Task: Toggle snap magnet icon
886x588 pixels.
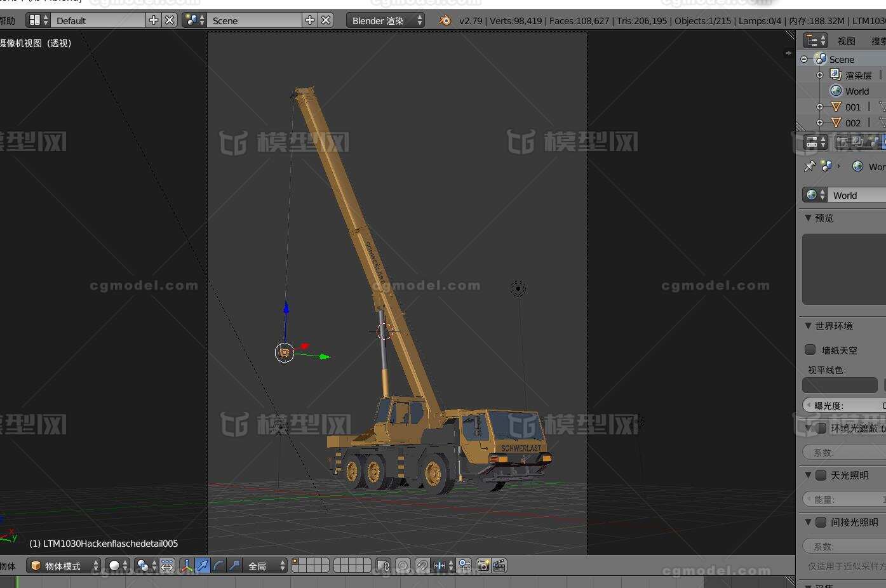Action: coord(422,566)
